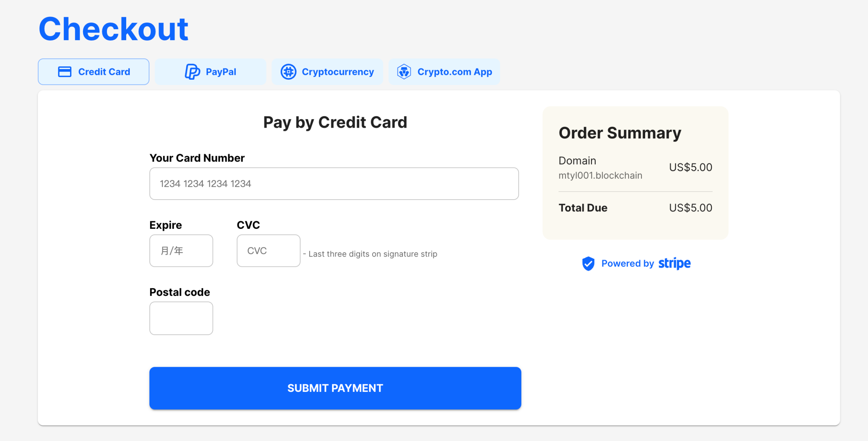
Task: Select the PayPal tab
Action: (x=211, y=72)
